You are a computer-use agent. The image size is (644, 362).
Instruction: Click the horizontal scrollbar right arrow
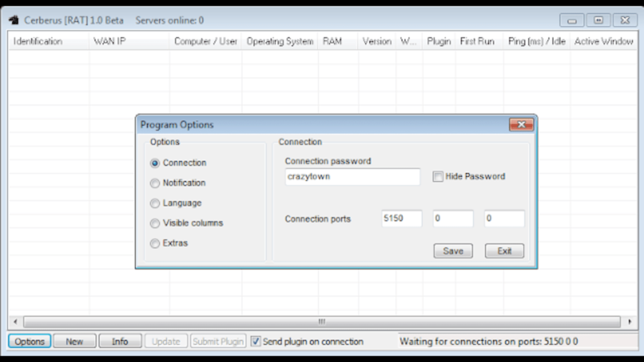630,322
